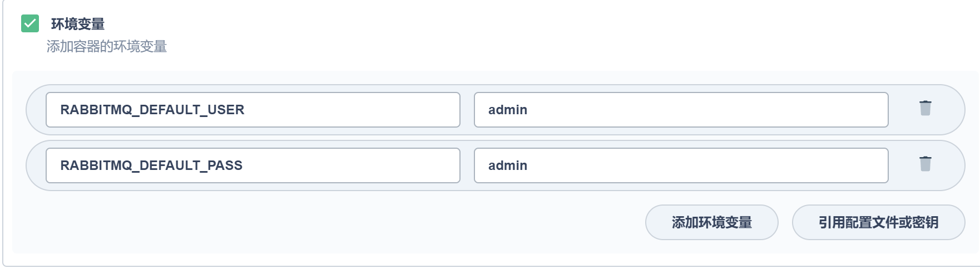Image resolution: width=980 pixels, height=268 pixels.
Task: Click the green checkmark next to 环境变量
Action: tap(30, 23)
